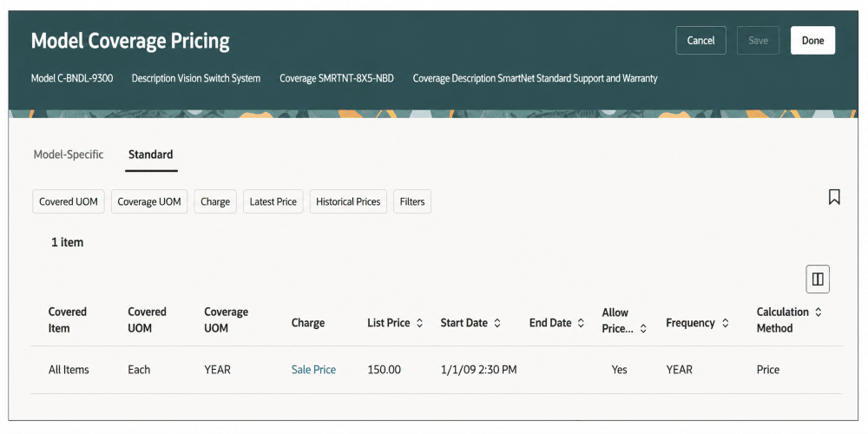
Task: Click the bookmark saved-search icon
Action: pos(834,196)
